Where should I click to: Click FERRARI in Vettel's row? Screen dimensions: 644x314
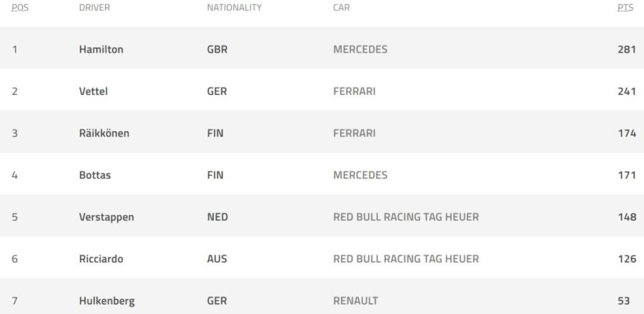click(x=354, y=91)
